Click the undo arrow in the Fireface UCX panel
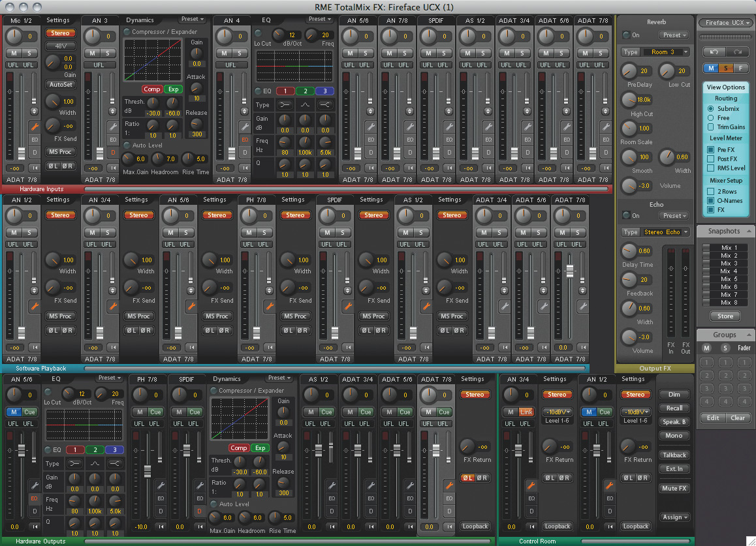Image resolution: width=756 pixels, height=546 pixels. 714,51
